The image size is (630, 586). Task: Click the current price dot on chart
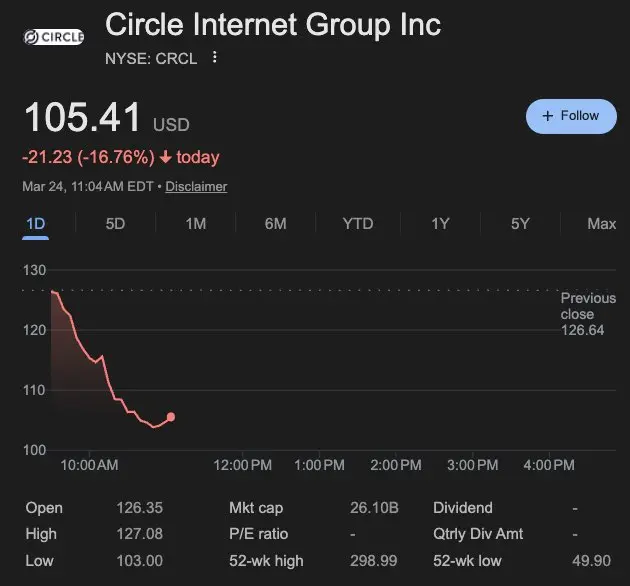point(171,417)
